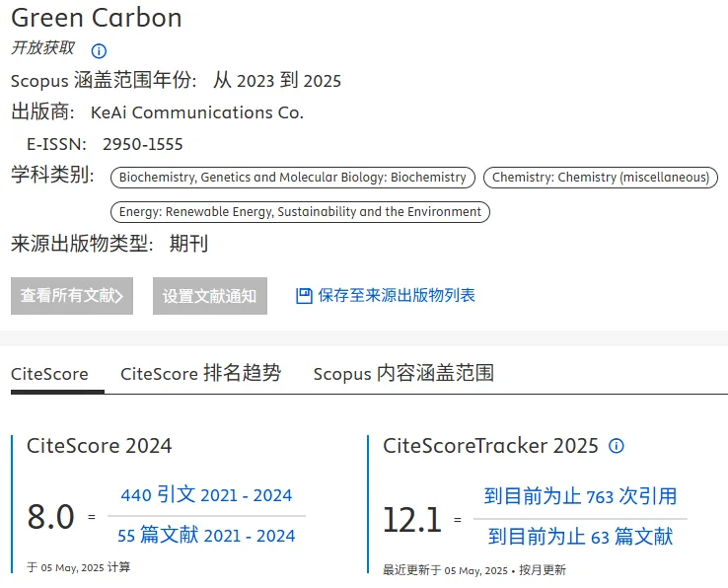Viewport: 728px width, 588px height.
Task: Open the 55 篇文献 2021 - 2024 link
Action: click(206, 536)
